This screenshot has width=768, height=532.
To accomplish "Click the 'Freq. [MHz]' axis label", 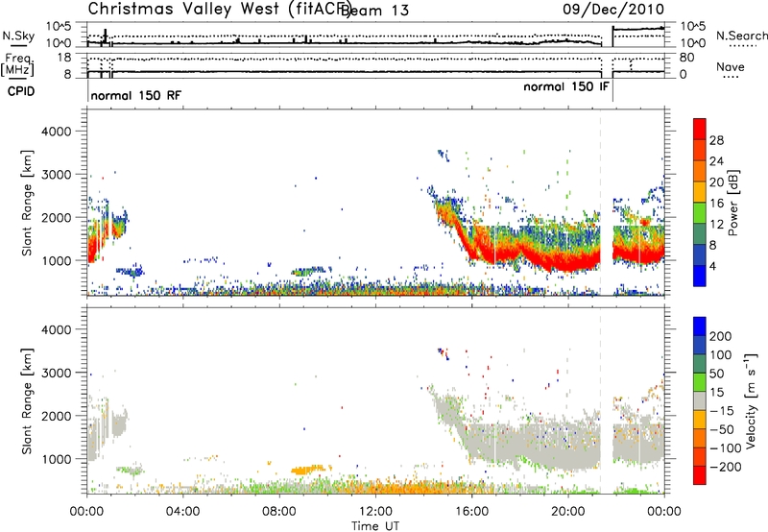I will 17,64.
